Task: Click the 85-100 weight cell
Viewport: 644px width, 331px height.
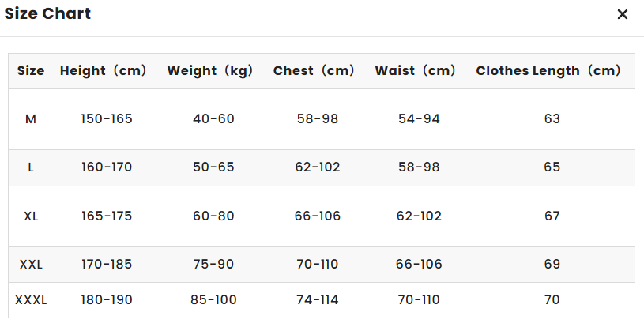Action: 213,299
